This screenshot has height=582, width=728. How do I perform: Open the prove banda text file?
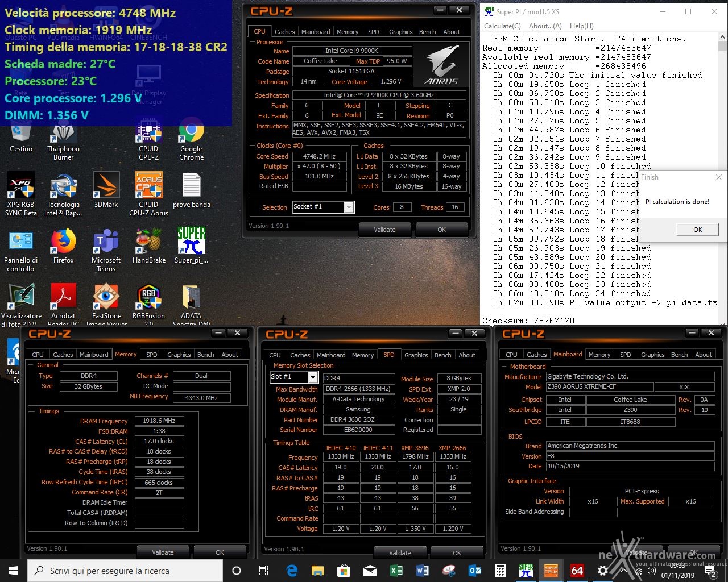pos(192,191)
